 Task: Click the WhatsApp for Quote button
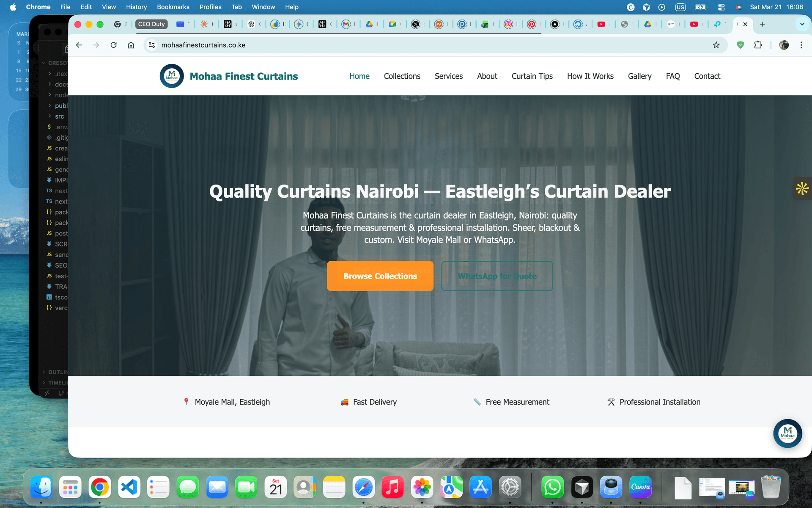click(497, 276)
